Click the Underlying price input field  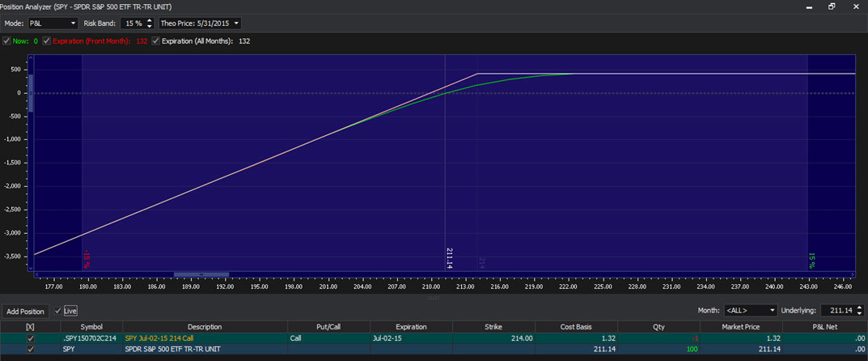pyautogui.click(x=836, y=311)
